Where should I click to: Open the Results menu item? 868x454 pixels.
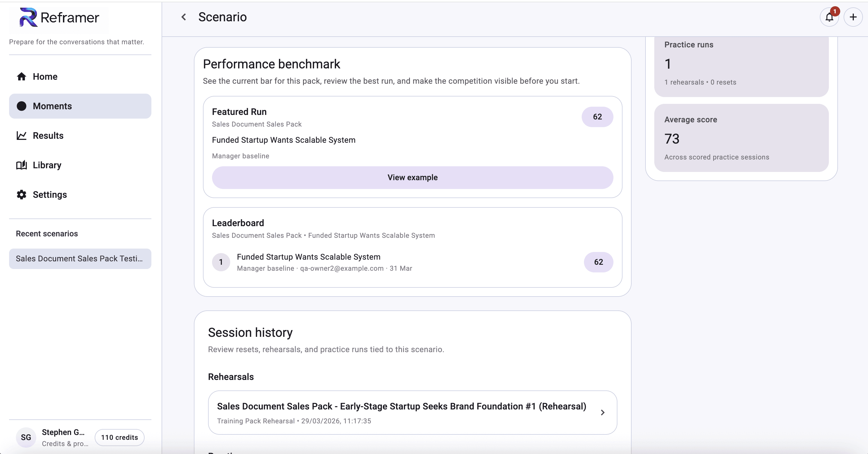(48, 136)
